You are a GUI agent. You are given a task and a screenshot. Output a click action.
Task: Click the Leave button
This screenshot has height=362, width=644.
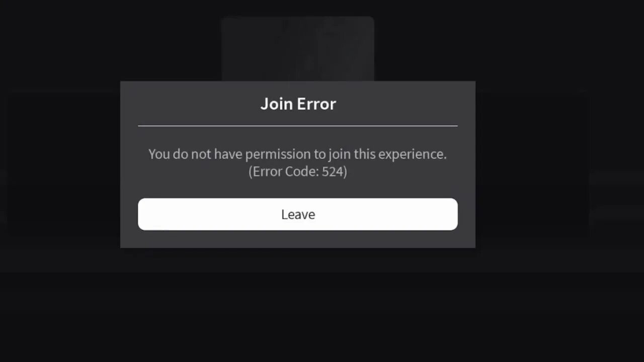[x=298, y=214]
